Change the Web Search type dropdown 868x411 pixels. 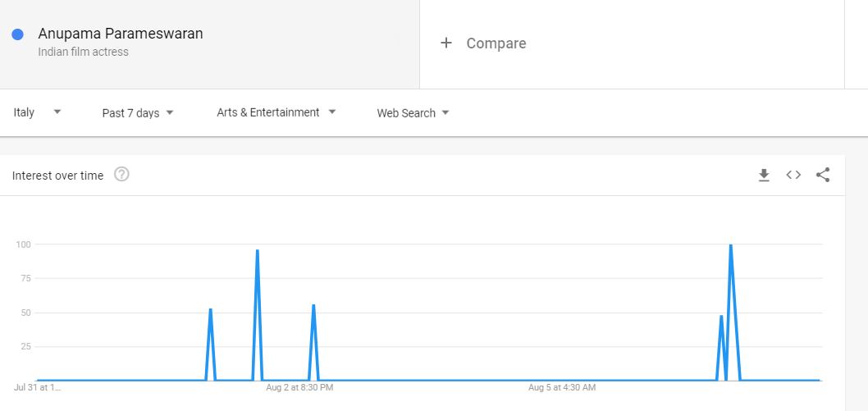(413, 113)
